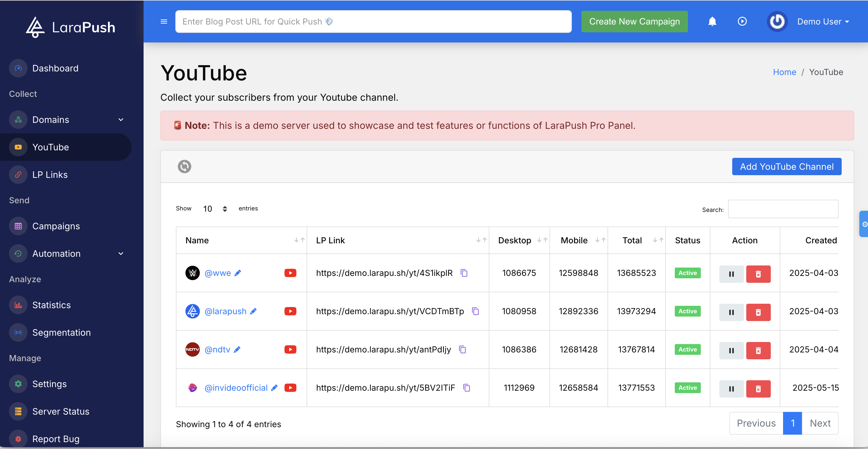Open the notifications bell
868x449 pixels.
click(x=712, y=22)
